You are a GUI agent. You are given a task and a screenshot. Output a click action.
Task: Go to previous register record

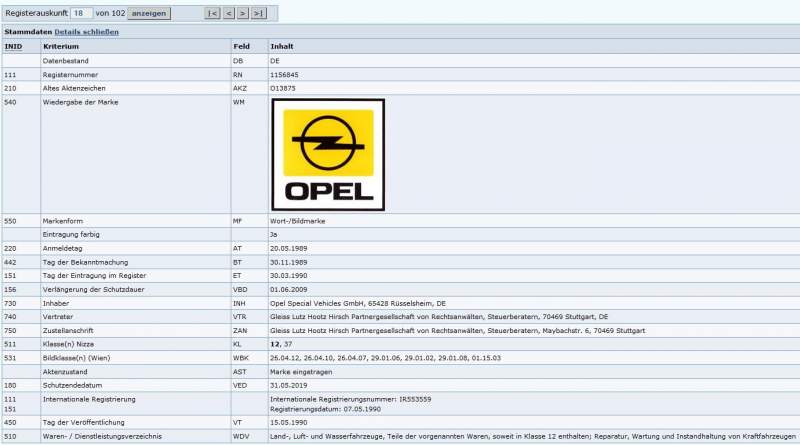click(229, 13)
